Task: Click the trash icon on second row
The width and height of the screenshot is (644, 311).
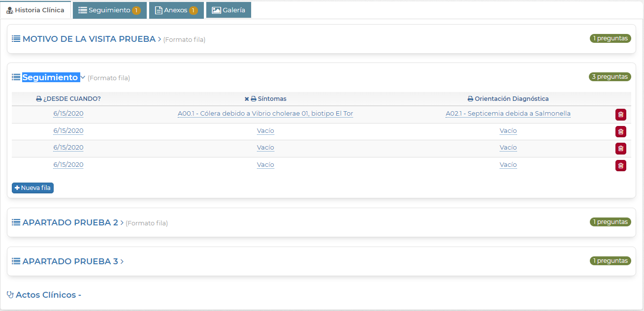Action: click(x=621, y=131)
